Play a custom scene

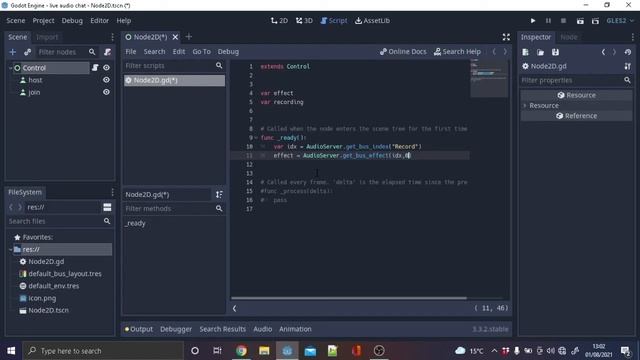pyautogui.click(x=595, y=21)
